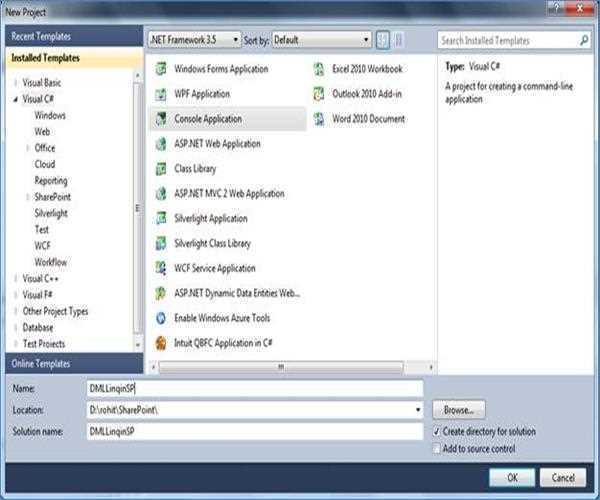Expand the Office node arrow
This screenshot has width=600, height=500.
pos(28,148)
